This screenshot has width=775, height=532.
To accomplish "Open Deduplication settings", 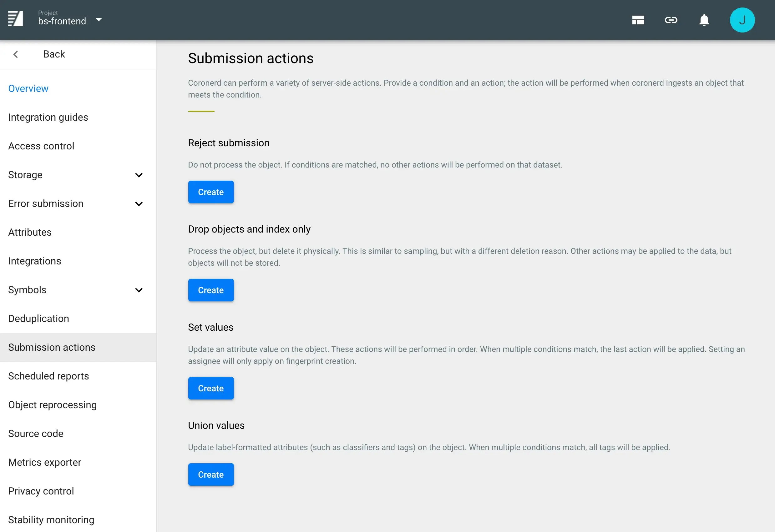I will click(x=38, y=318).
